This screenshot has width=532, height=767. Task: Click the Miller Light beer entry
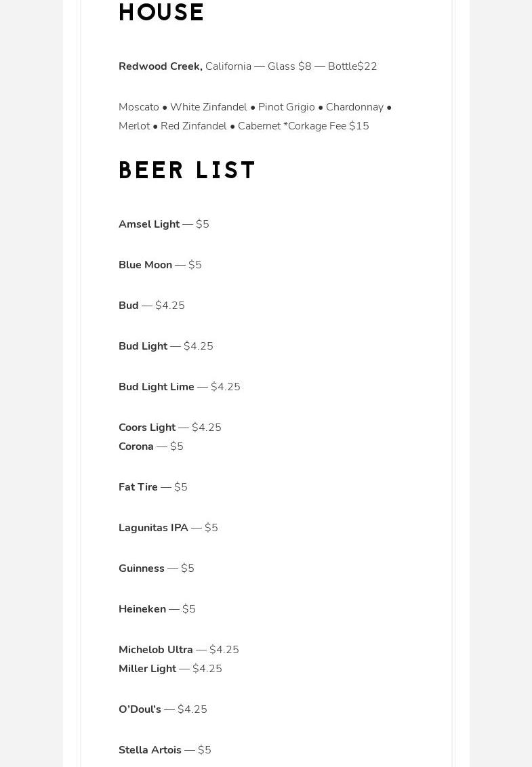pos(148,669)
